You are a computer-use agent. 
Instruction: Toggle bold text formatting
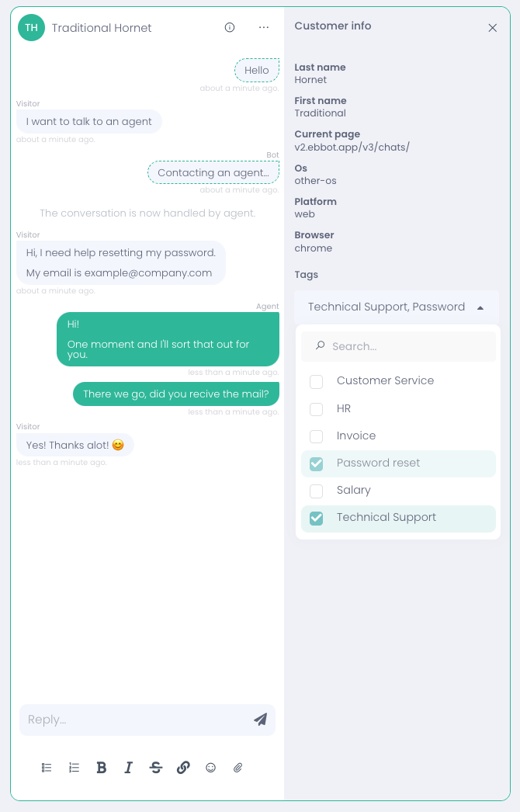point(102,768)
